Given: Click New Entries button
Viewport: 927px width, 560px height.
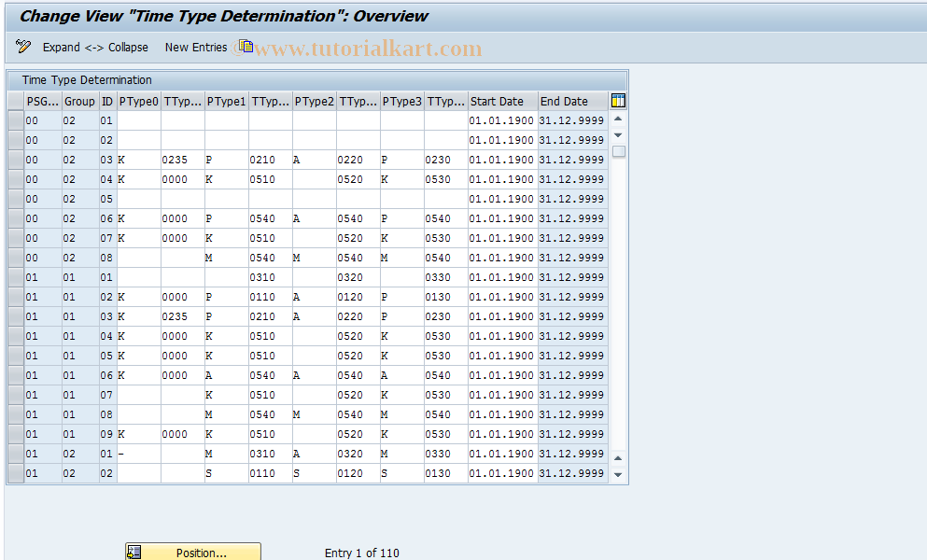Looking at the screenshot, I should click(196, 48).
